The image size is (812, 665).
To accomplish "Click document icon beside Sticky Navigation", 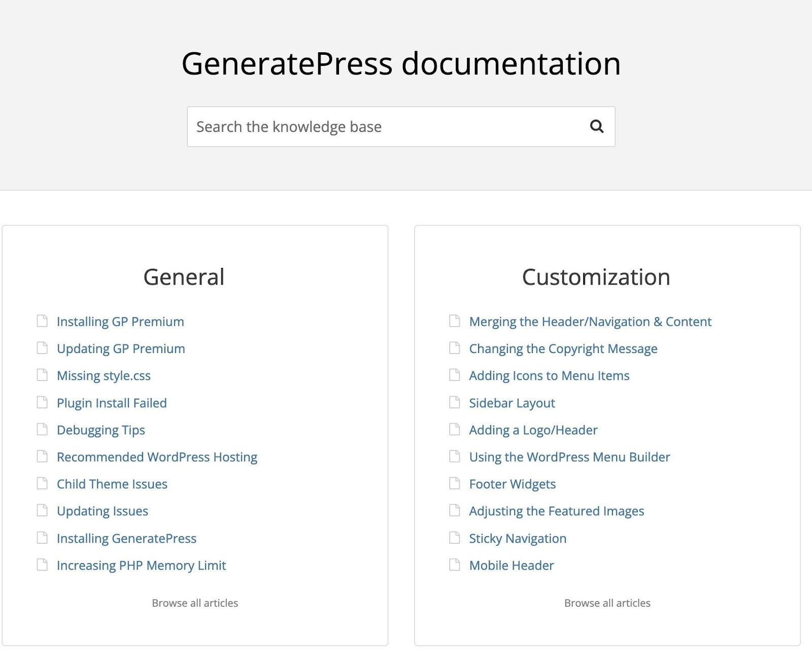I will 455,538.
